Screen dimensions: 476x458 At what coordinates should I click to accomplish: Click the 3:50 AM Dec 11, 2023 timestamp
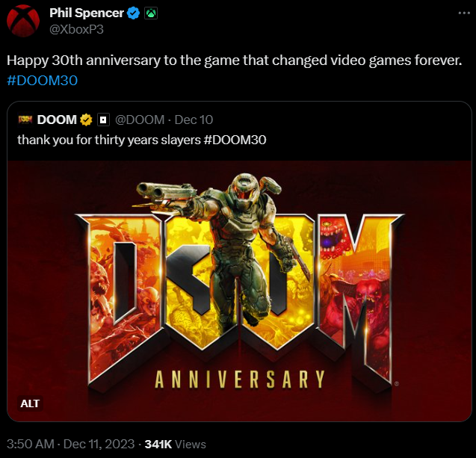tap(70, 444)
